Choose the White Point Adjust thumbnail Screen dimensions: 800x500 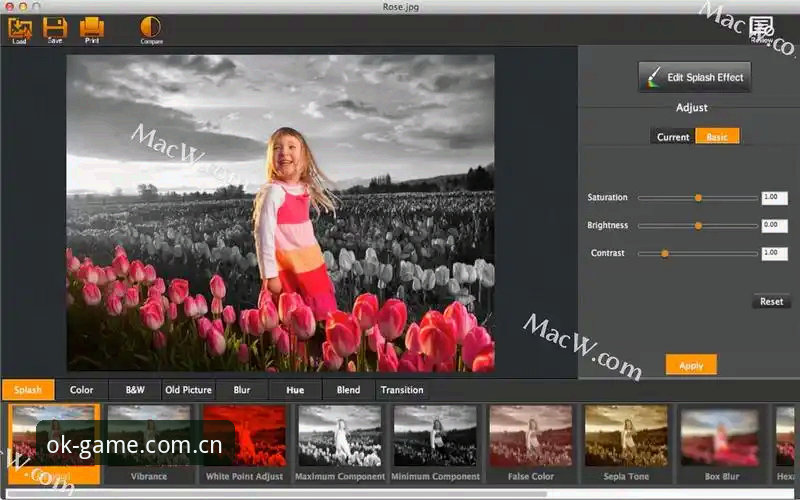[x=244, y=443]
